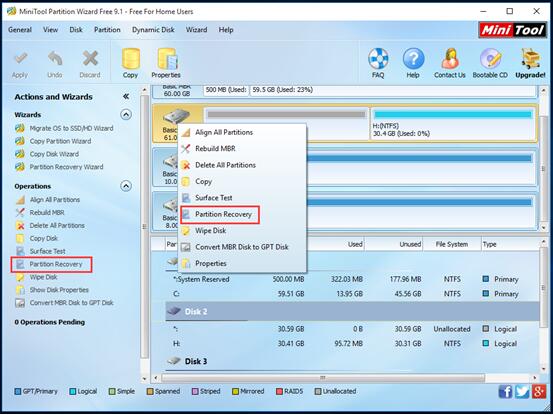Click Align All Partitions in Operations panel
The width and height of the screenshot is (553, 415).
48,200
